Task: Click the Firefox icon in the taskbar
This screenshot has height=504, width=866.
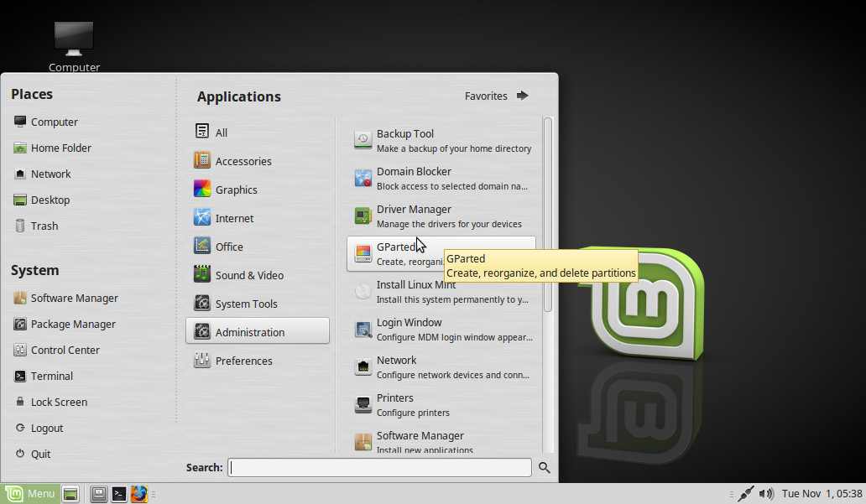Action: [139, 494]
